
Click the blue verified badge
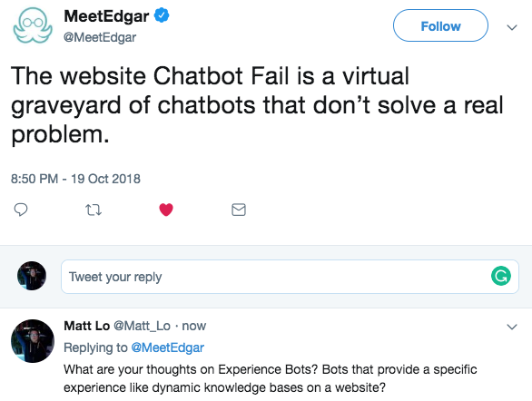tap(162, 15)
